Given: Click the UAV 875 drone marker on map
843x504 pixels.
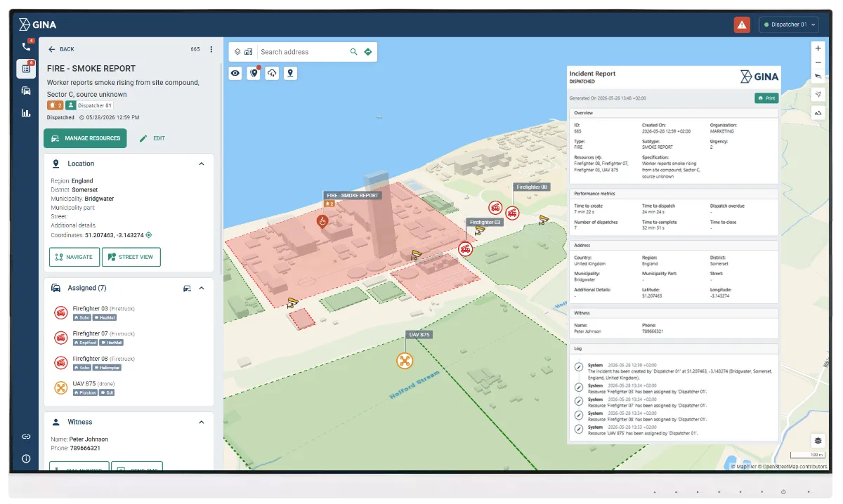Looking at the screenshot, I should (x=405, y=361).
